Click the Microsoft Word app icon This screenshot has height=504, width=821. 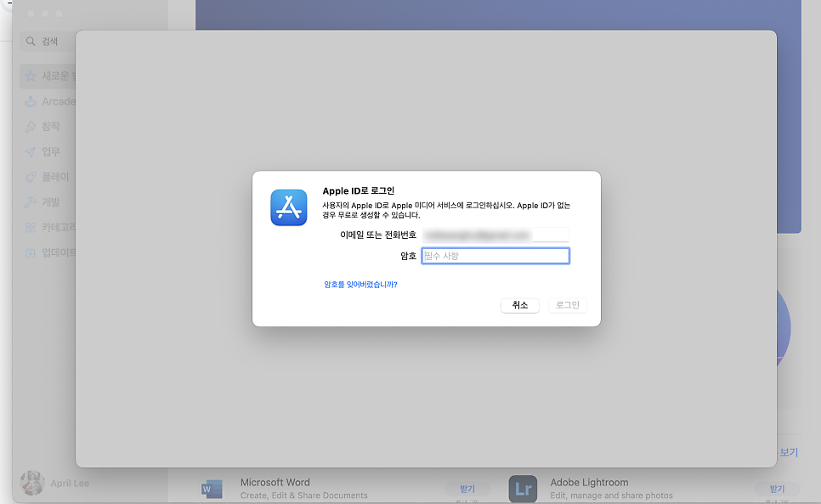pos(212,489)
